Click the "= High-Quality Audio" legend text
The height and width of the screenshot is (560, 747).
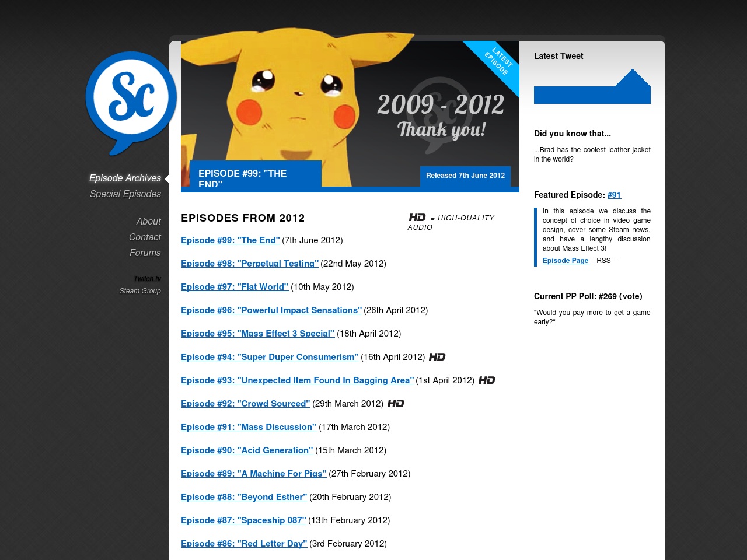[451, 222]
